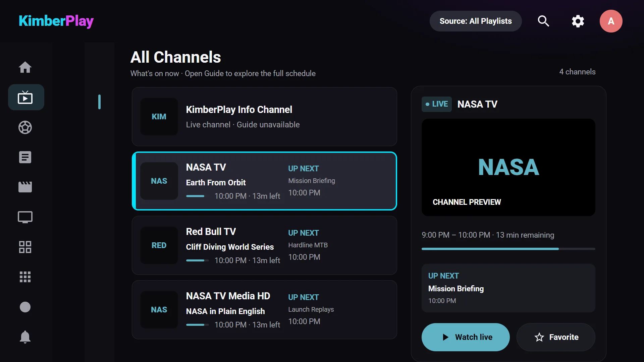Open the guide list document icon

pyautogui.click(x=25, y=157)
